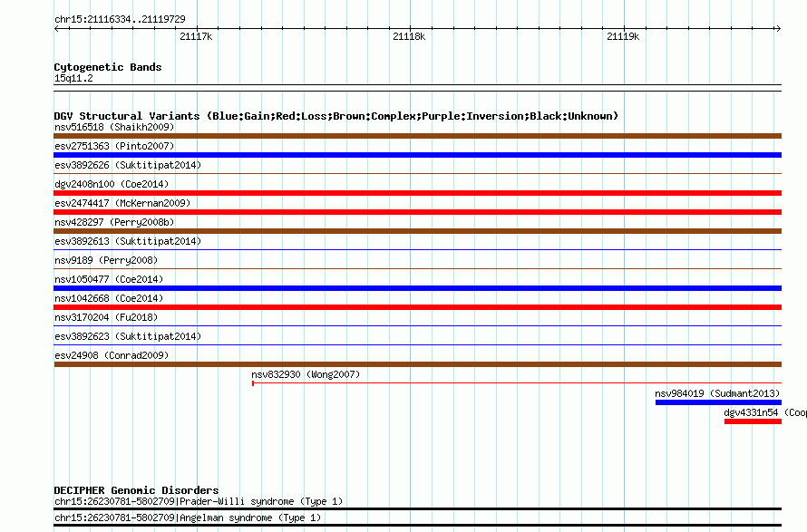Open the nsv428297 (Perry2008b) variant label
The width and height of the screenshot is (807, 532).
pos(114,222)
